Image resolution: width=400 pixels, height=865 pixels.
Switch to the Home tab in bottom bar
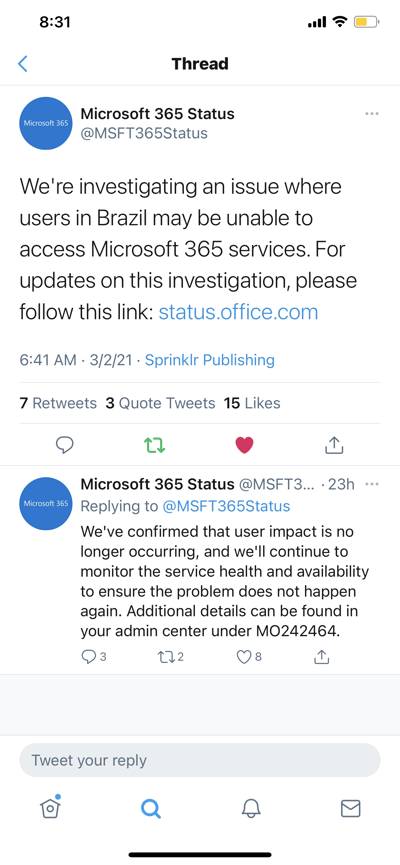[50, 808]
